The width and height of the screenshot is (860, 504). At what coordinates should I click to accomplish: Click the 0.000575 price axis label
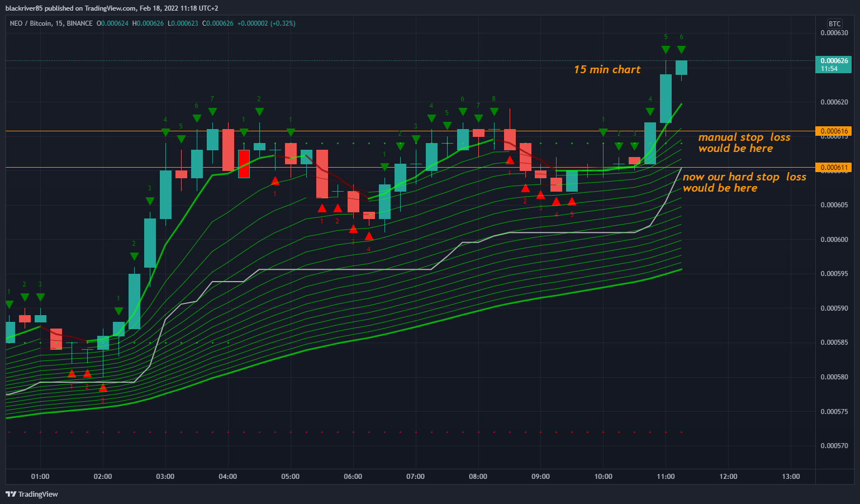834,412
